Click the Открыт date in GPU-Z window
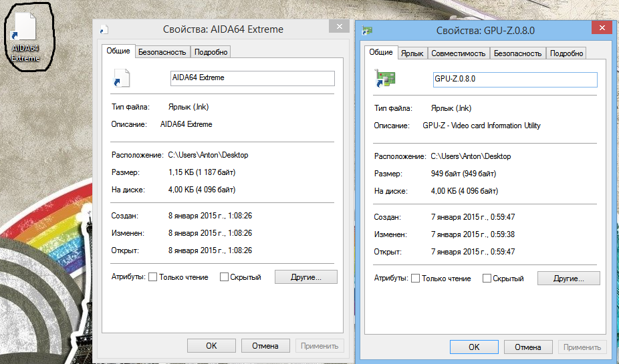 tap(473, 252)
